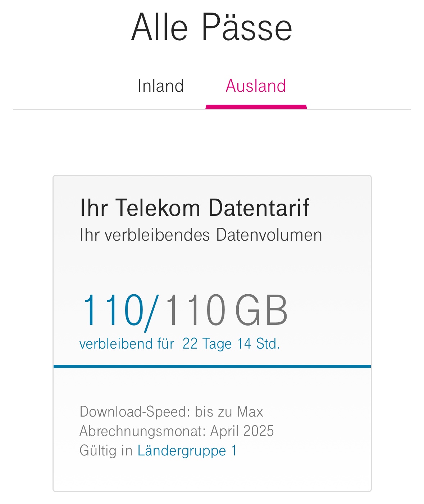Screen dimensions: 424x504
Task: Click the verbleibend für label
Action: tap(127, 344)
